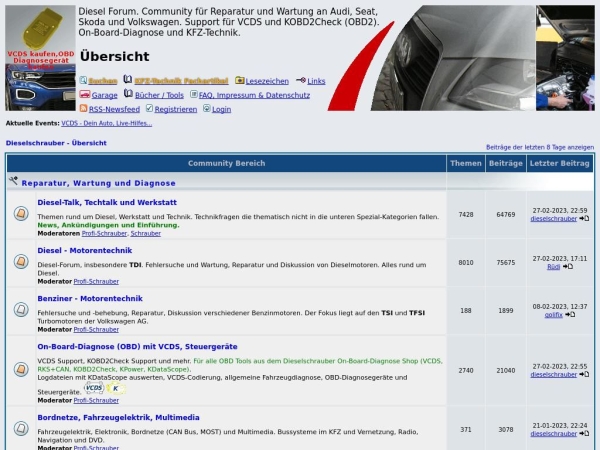Open Diesel - Motorentechnik forum
This screenshot has height=450, width=600.
click(85, 251)
